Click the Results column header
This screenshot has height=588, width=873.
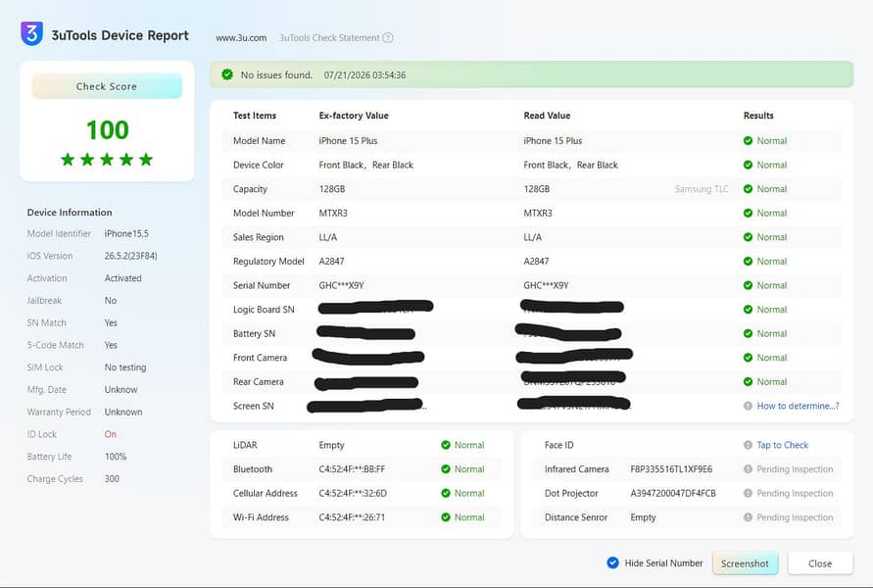[x=758, y=116]
